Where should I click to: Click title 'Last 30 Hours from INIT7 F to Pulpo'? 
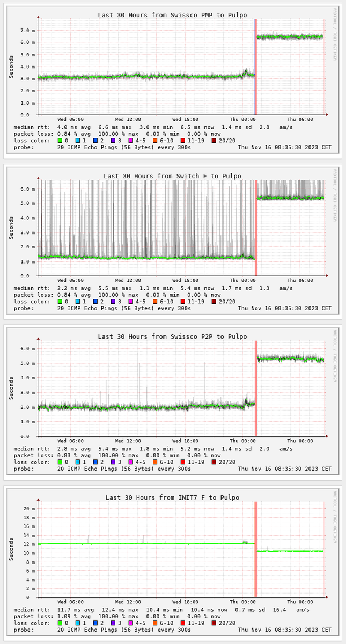click(x=172, y=497)
